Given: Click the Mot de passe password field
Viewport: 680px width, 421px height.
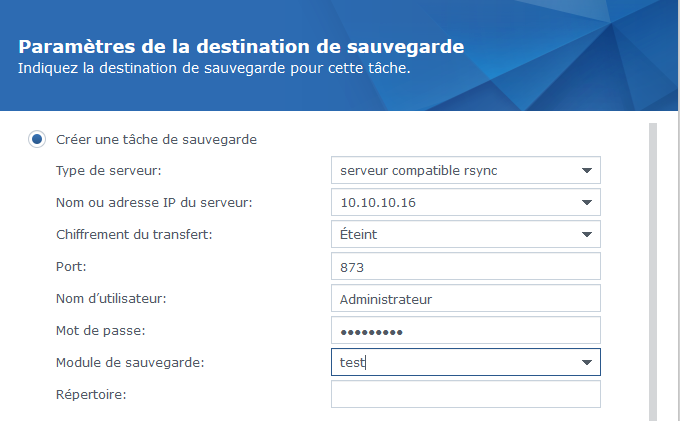Looking at the screenshot, I should [465, 331].
